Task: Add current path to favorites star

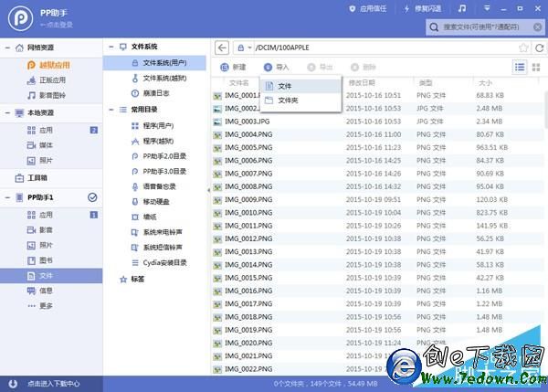Action: (523, 48)
